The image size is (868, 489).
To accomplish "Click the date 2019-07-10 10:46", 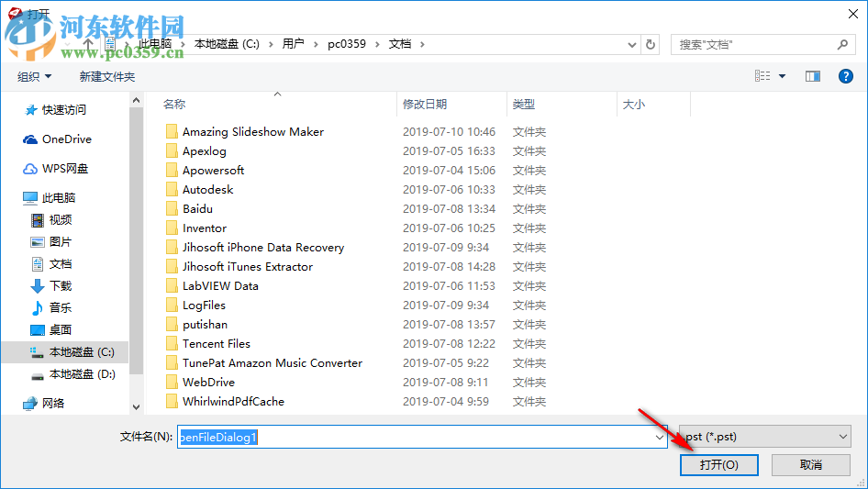I will coord(449,132).
